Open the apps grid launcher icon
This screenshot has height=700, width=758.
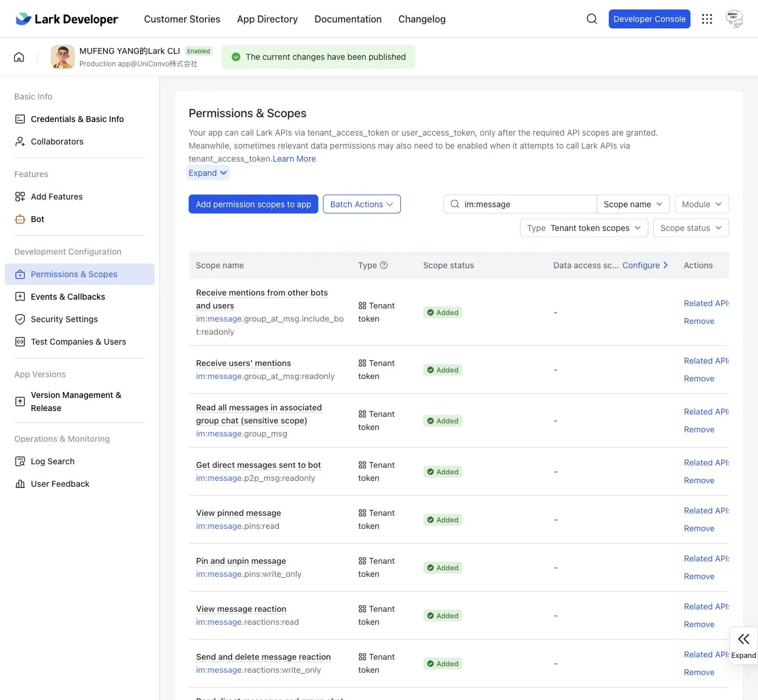[x=707, y=19]
